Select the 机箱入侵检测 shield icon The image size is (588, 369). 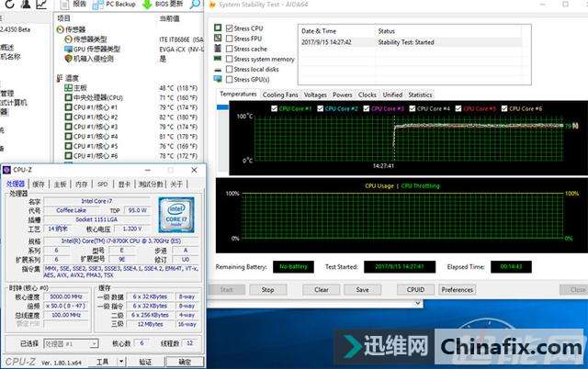[x=68, y=59]
